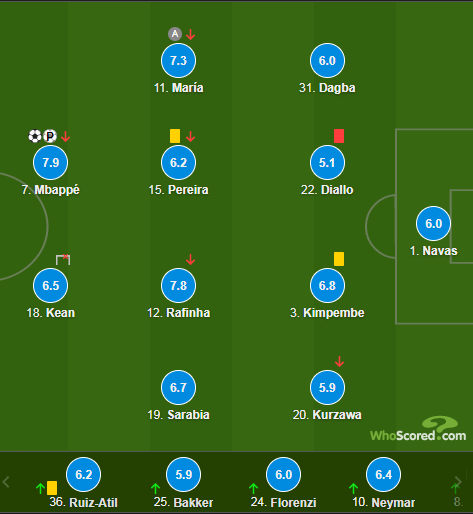Image resolution: width=473 pixels, height=514 pixels.
Task: Select Bakker's 5.9 rating on bench
Action: [x=184, y=474]
